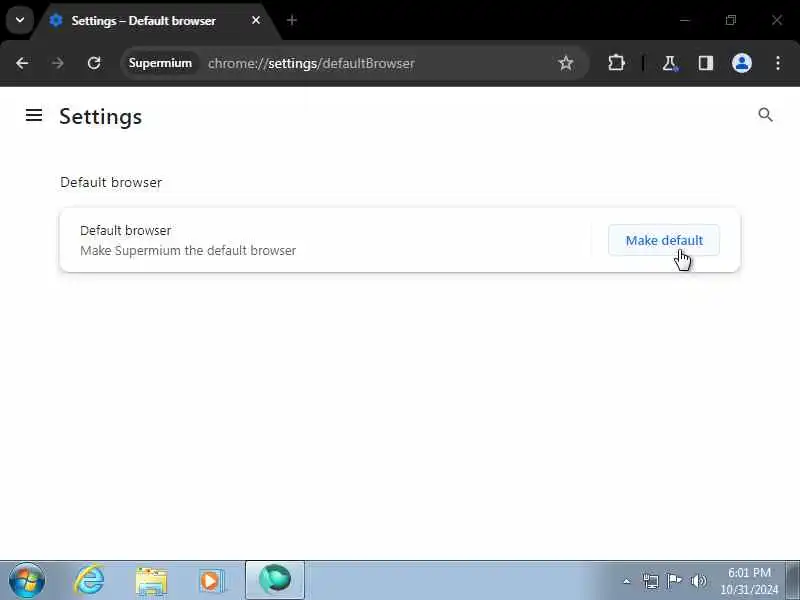Open the Action Center flag icon
The height and width of the screenshot is (600, 800).
674,581
